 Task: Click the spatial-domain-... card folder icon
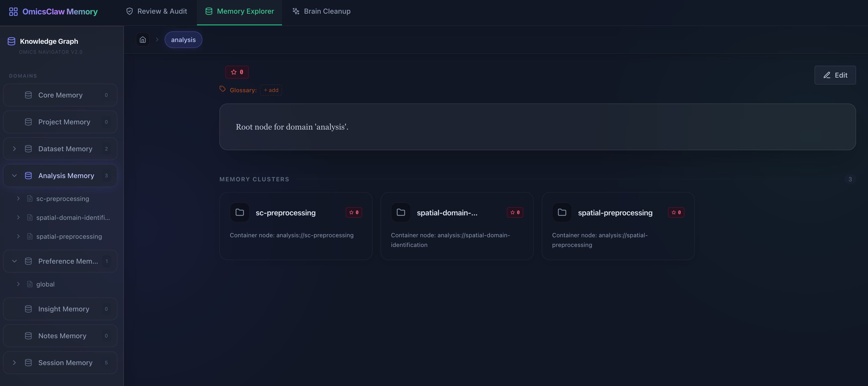tap(401, 213)
